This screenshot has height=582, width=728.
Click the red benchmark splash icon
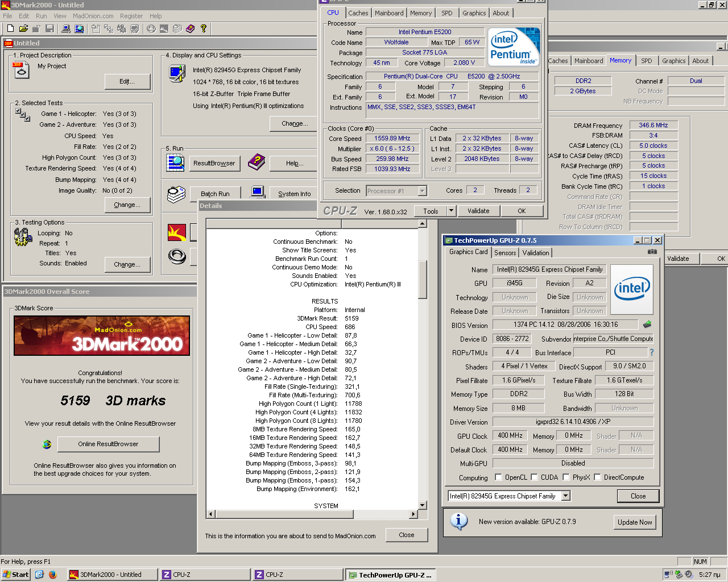[177, 232]
